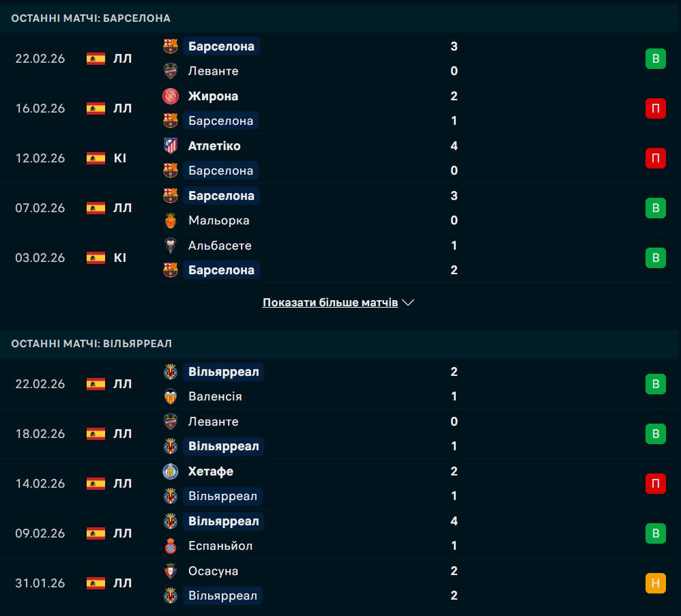Click the Levante crest in Barcelona's 22.02.26 match

[x=170, y=71]
